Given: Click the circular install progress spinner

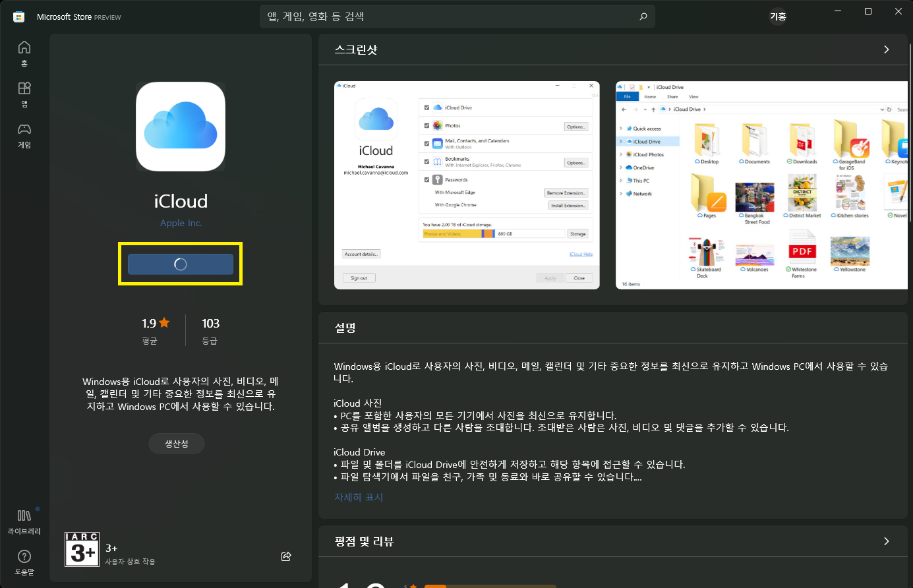Looking at the screenshot, I should click(179, 264).
